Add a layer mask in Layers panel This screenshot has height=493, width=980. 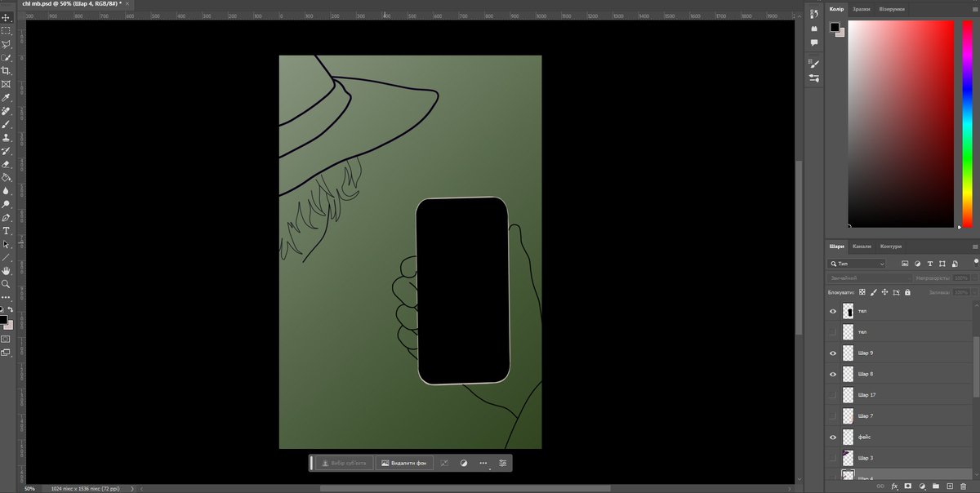click(908, 486)
